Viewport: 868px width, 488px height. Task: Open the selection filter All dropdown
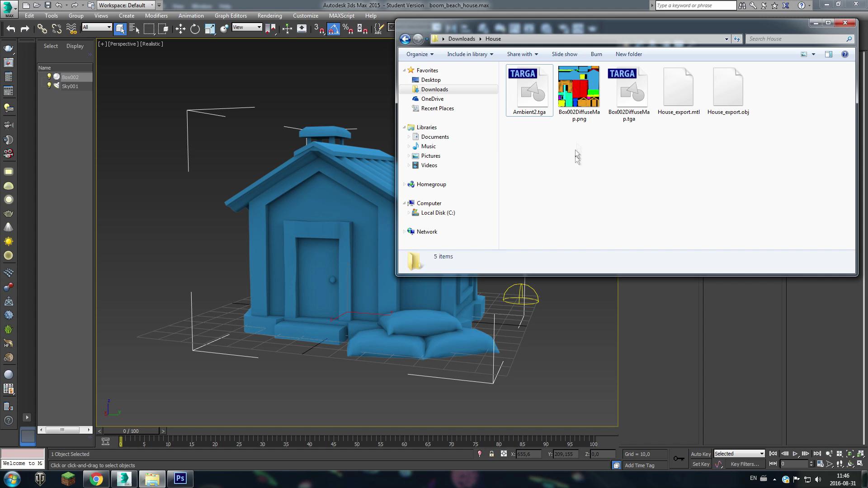click(97, 28)
